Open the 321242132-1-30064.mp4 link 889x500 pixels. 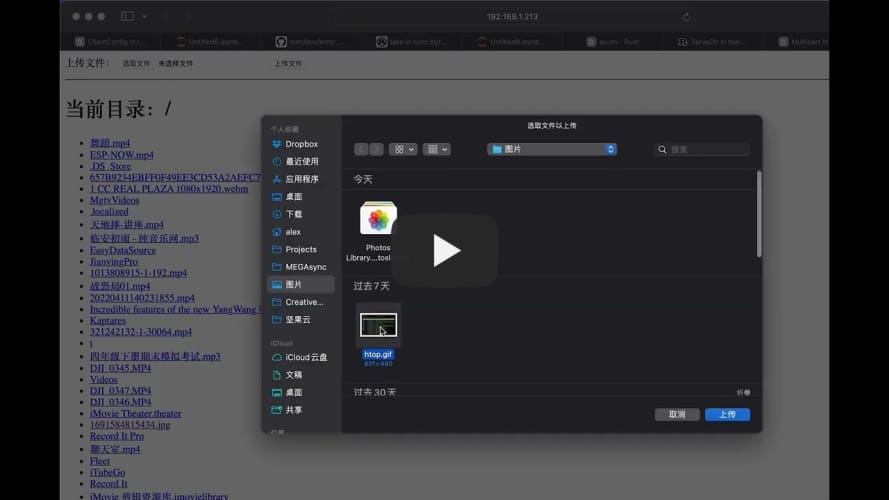(141, 332)
